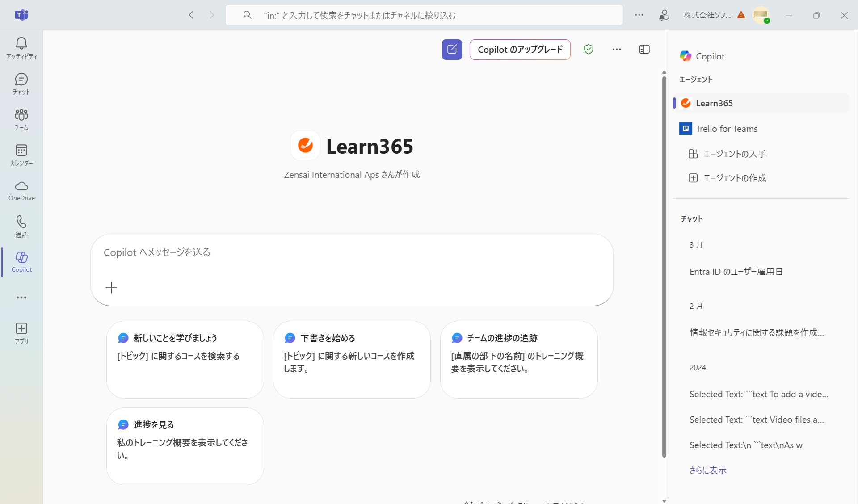
Task: Open the アプリ icon in the sidebar
Action: (x=21, y=333)
